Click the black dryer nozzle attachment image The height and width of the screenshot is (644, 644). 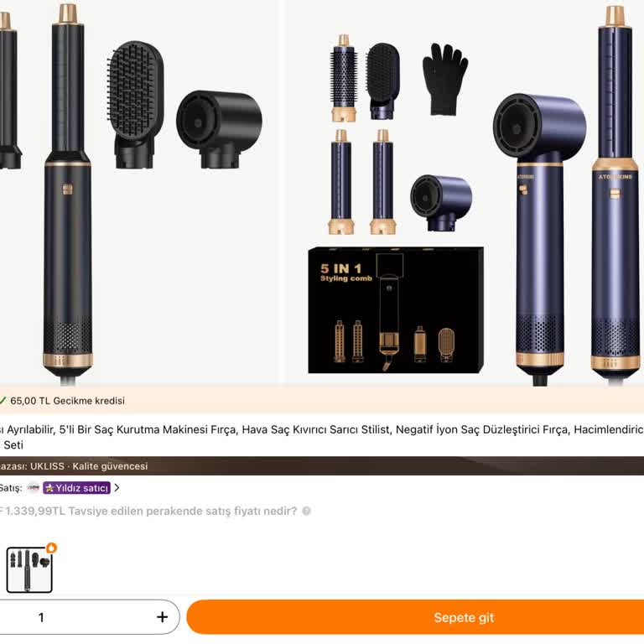point(219,129)
